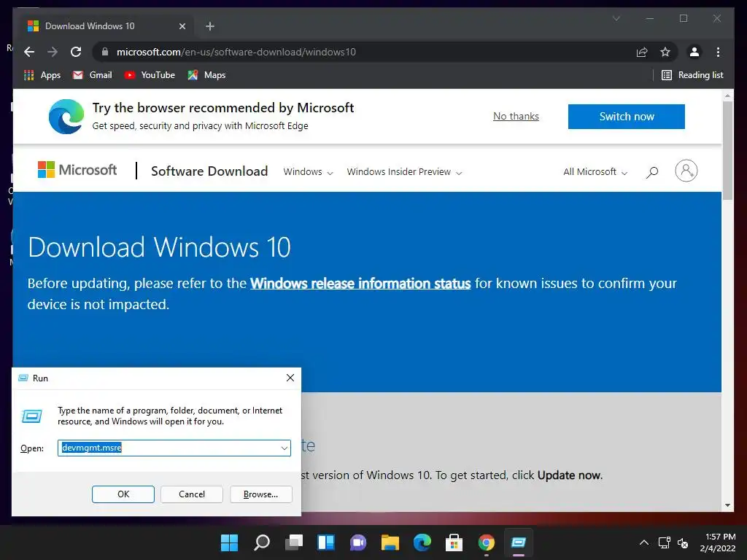Click the browser tab search chevron
Viewport: 747px width, 560px height.
tap(616, 18)
